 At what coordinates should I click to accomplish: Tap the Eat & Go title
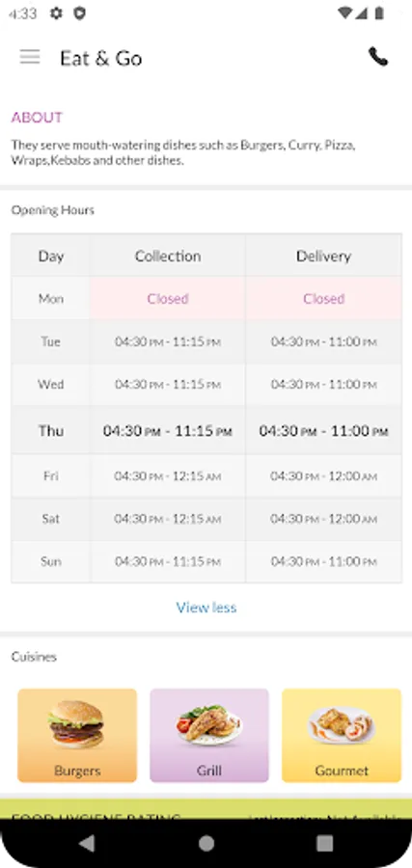point(100,58)
